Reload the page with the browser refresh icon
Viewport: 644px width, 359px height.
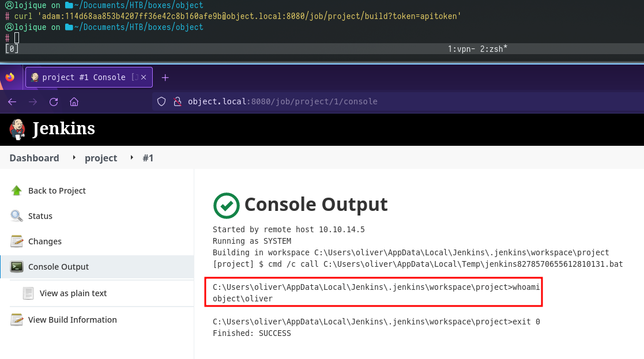[54, 102]
